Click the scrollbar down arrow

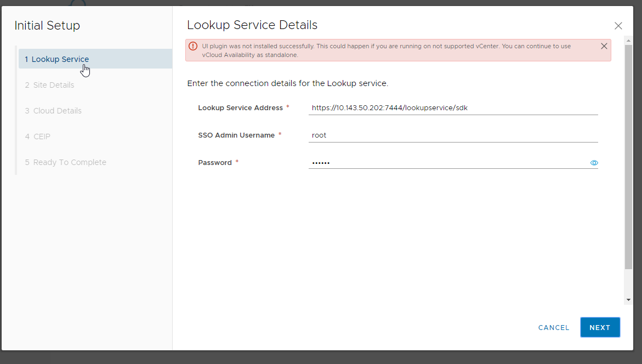click(x=628, y=300)
